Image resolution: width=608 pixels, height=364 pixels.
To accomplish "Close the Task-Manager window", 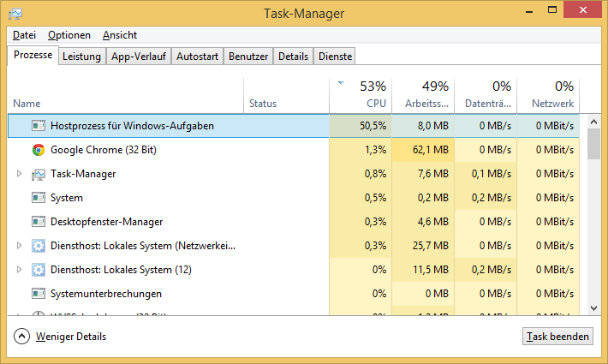I will click(583, 9).
